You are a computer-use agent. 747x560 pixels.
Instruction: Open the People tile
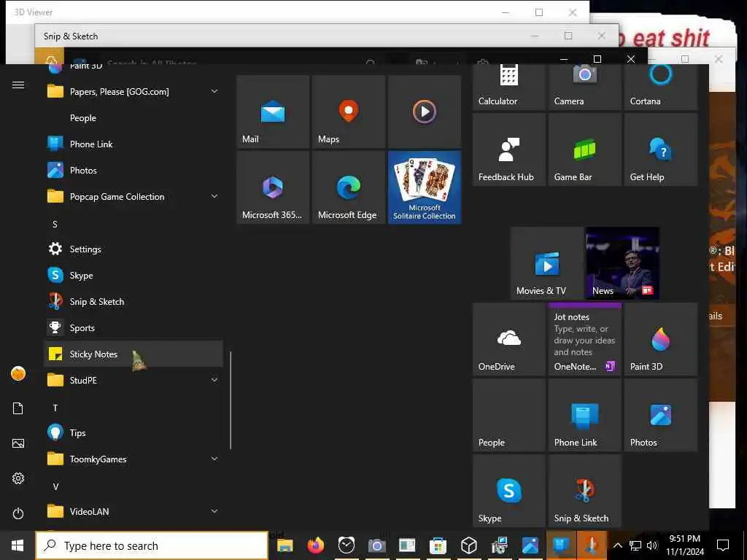click(508, 415)
